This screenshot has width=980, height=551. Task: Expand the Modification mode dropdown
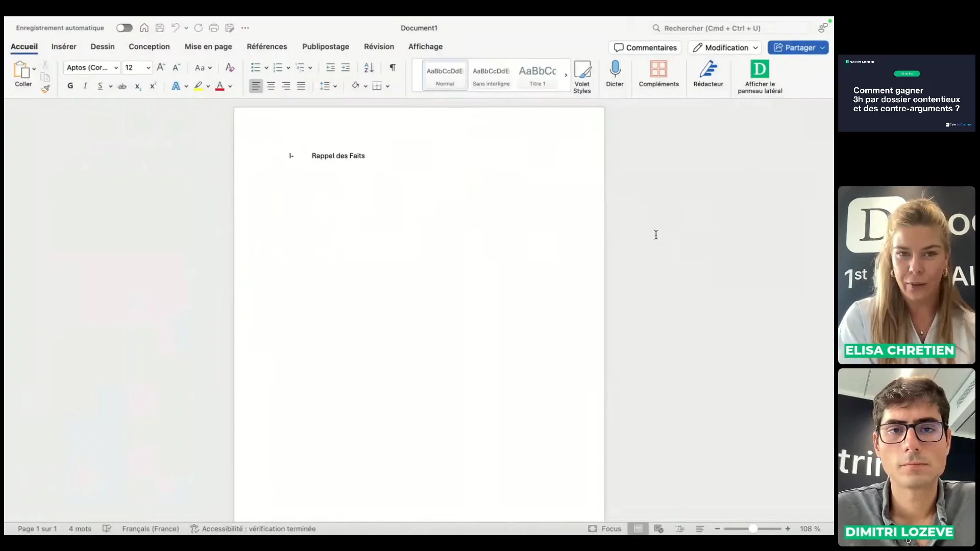tap(755, 47)
